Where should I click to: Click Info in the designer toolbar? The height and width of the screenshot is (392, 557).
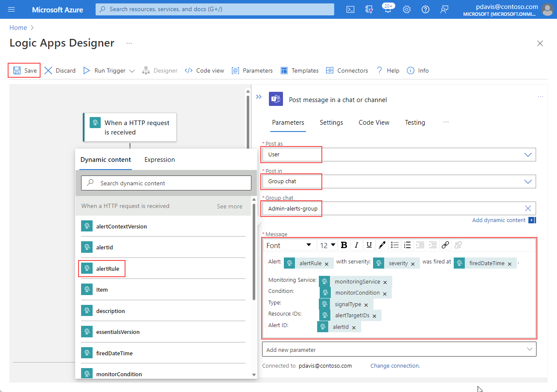(418, 70)
